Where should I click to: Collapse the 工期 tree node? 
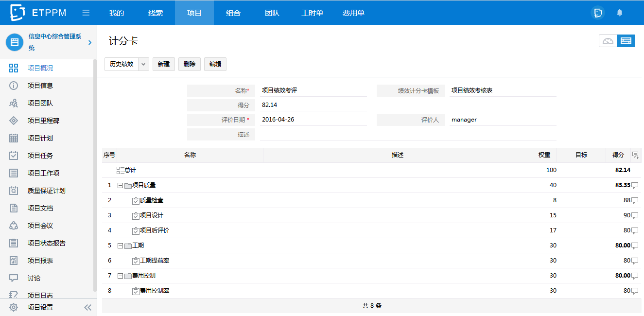[x=120, y=246]
